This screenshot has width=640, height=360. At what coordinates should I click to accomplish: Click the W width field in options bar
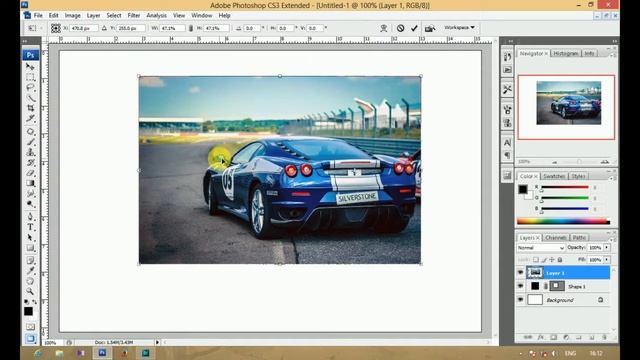[x=171, y=28]
